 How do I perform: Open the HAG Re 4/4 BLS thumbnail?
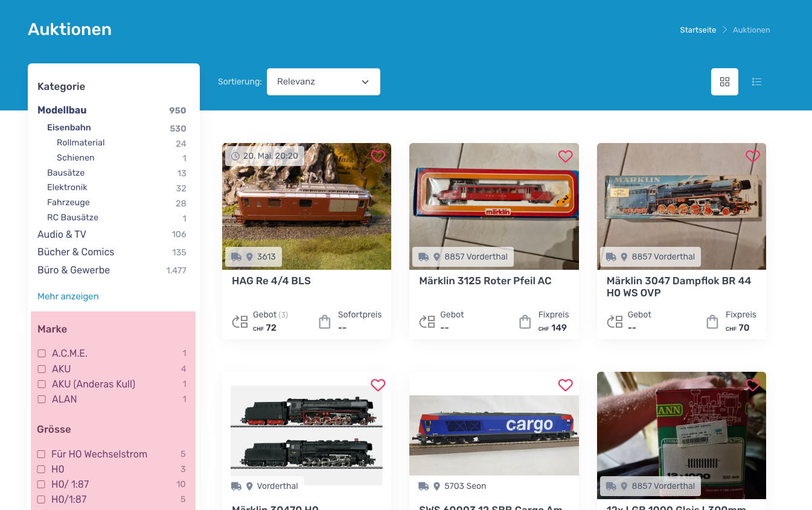[x=307, y=206]
